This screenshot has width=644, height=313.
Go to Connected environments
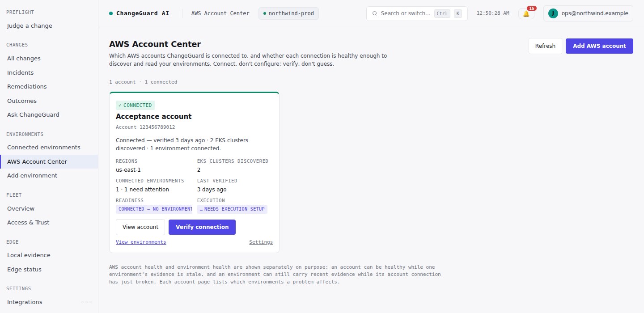pos(49,148)
